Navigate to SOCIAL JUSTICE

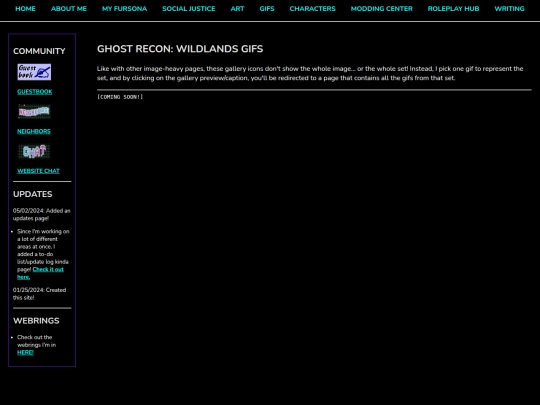(x=189, y=9)
